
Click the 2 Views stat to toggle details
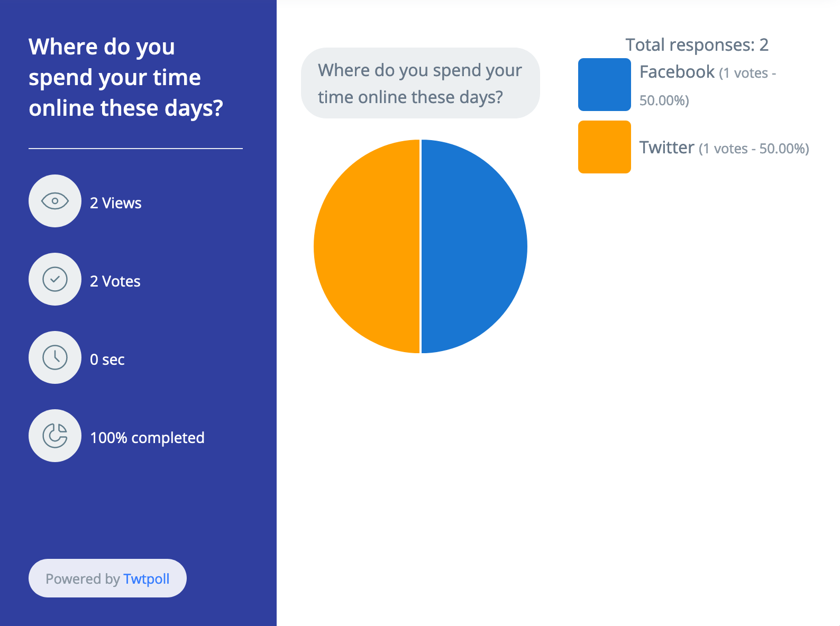pyautogui.click(x=115, y=202)
